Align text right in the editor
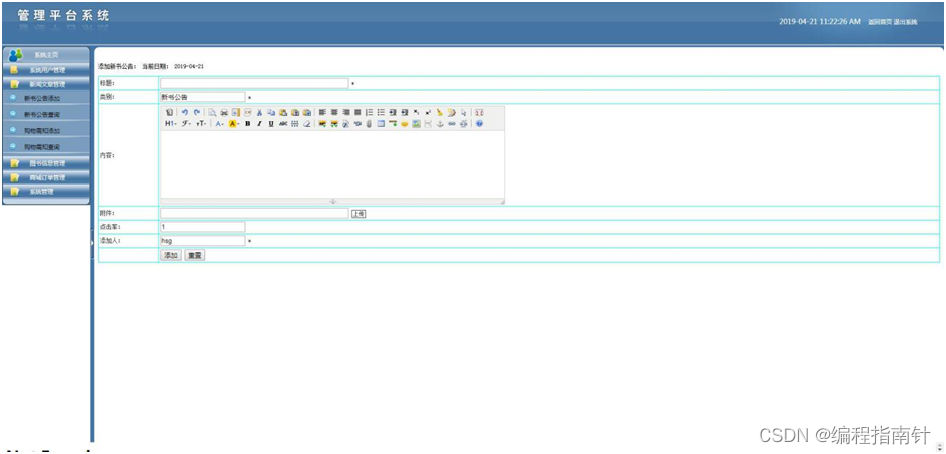 [x=346, y=112]
